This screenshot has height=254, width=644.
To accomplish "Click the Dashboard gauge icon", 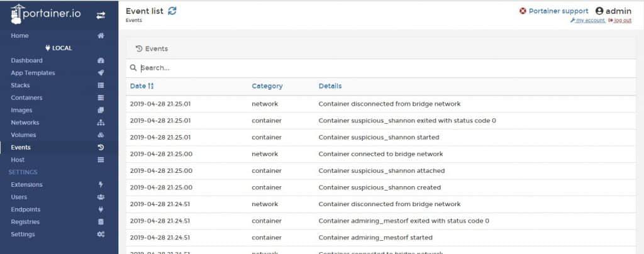I will tap(101, 60).
